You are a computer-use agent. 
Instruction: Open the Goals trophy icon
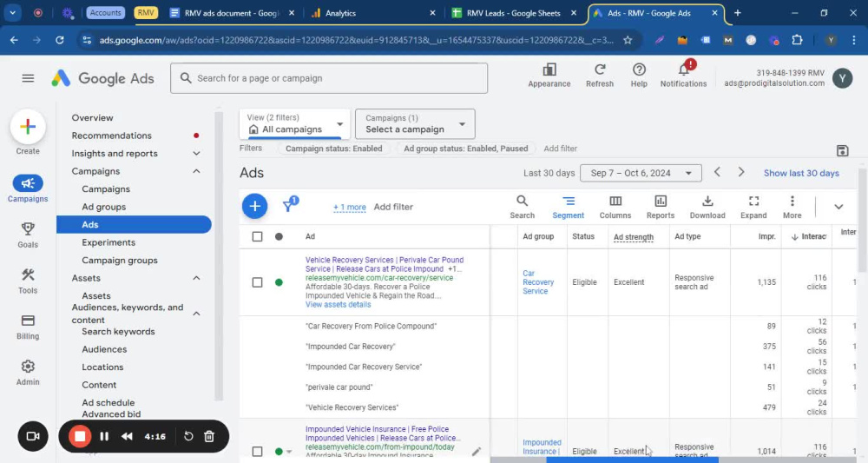pos(28,228)
